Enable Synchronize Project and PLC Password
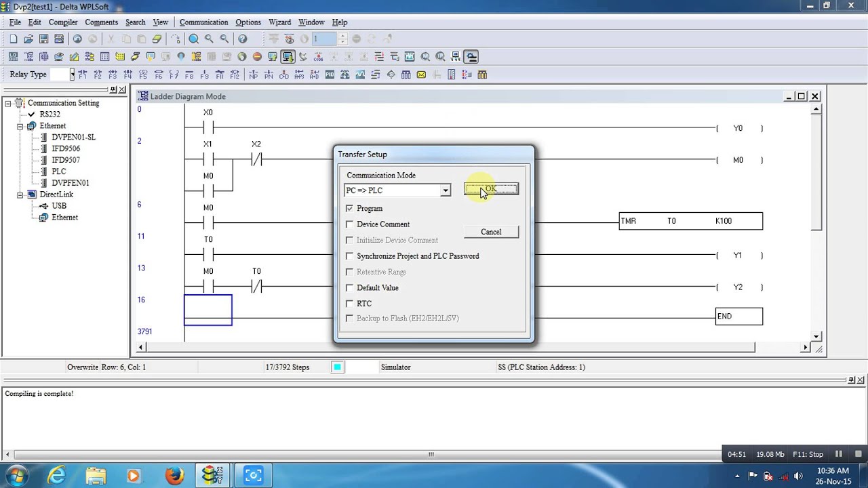Viewport: 868px width, 488px height. click(349, 256)
